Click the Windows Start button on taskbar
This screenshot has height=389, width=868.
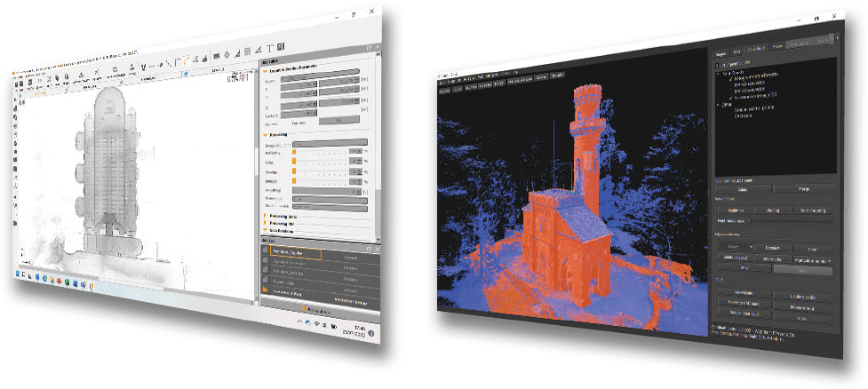pyautogui.click(x=17, y=274)
